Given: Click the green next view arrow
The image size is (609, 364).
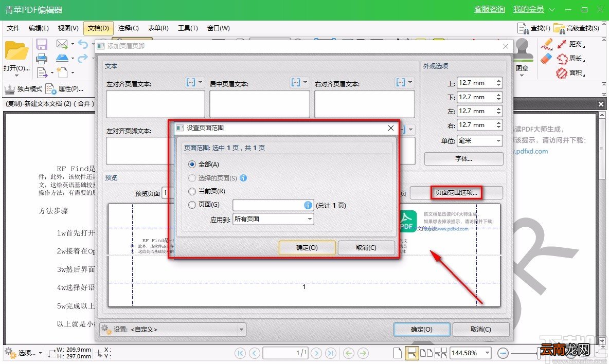Looking at the screenshot, I should [x=363, y=353].
